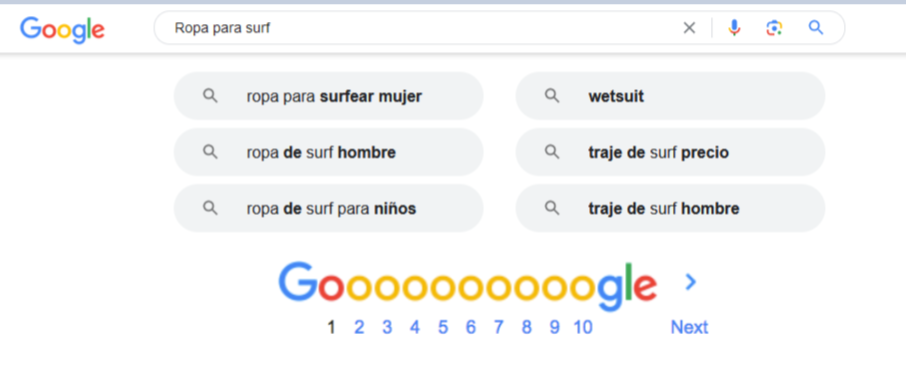Screen dimensions: 906x377
Task: Open results page 7
Action: click(x=498, y=328)
